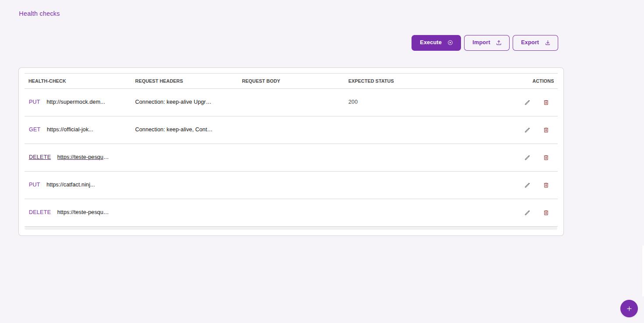644x323 pixels.
Task: Click the Import button
Action: [x=486, y=43]
